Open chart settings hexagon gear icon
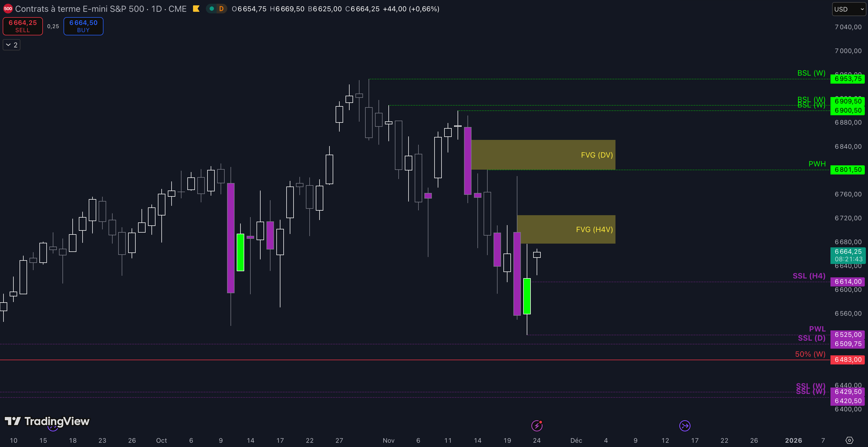The height and width of the screenshot is (447, 868). pyautogui.click(x=850, y=440)
